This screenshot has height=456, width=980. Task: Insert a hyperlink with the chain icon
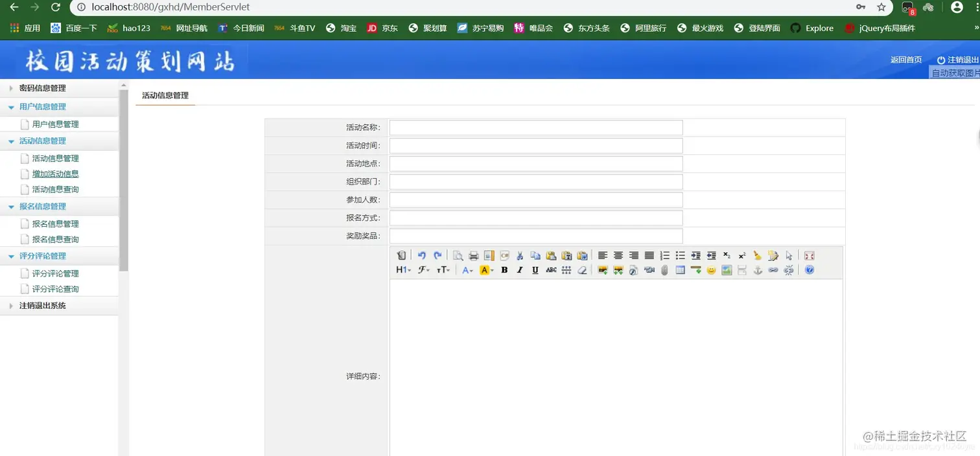pyautogui.click(x=773, y=270)
